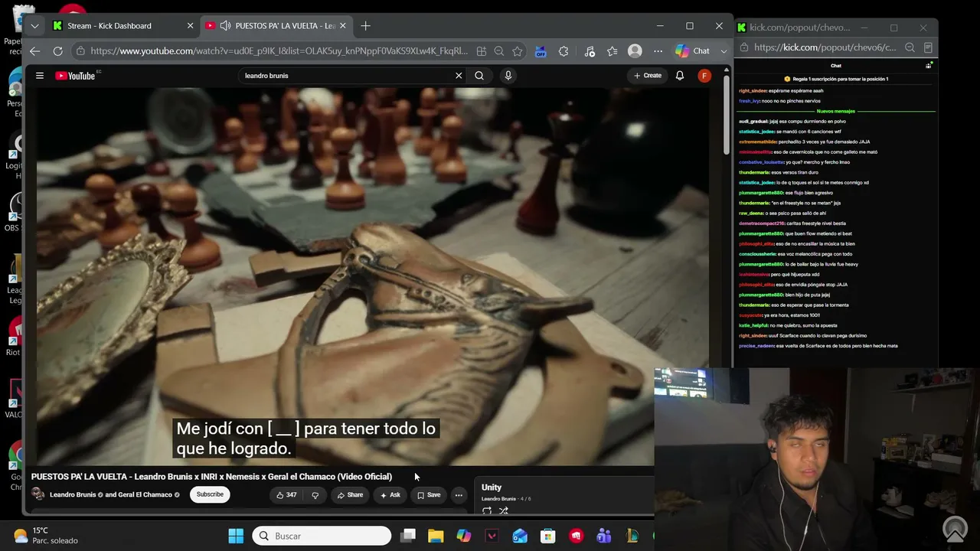Open zoom icon in Kick popout address bar
The image size is (980, 551).
click(910, 47)
